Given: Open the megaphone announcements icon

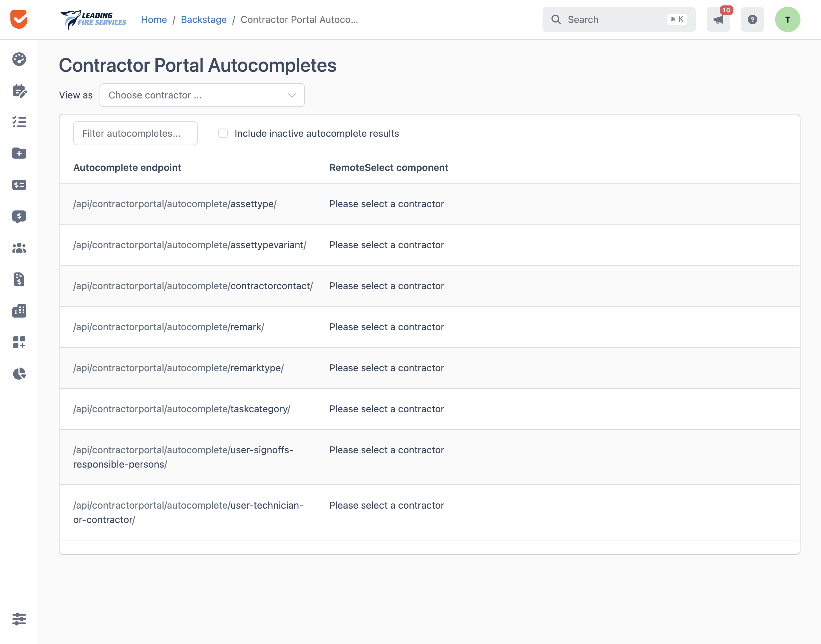Looking at the screenshot, I should pyautogui.click(x=718, y=19).
